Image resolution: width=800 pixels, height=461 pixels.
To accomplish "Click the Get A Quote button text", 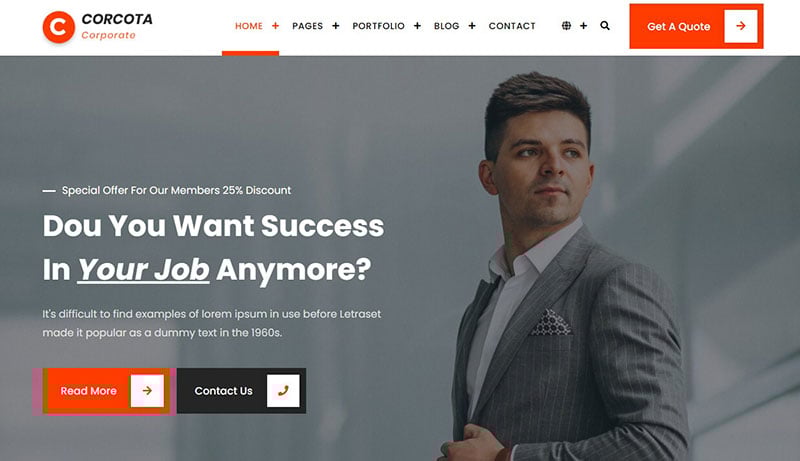I will point(679,27).
